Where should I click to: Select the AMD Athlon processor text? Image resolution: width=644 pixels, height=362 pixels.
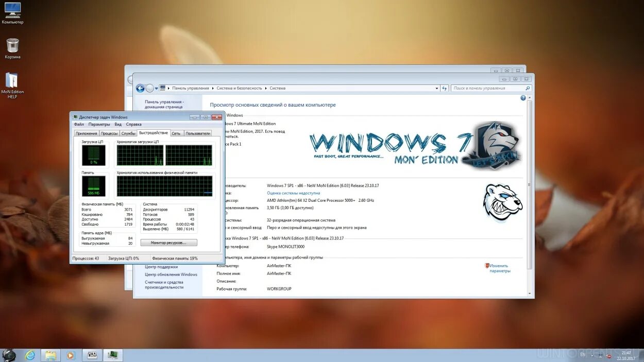[x=320, y=200]
